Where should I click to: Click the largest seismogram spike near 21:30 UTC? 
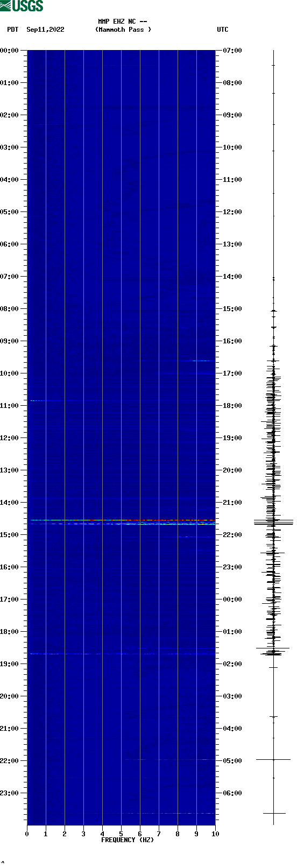click(273, 522)
